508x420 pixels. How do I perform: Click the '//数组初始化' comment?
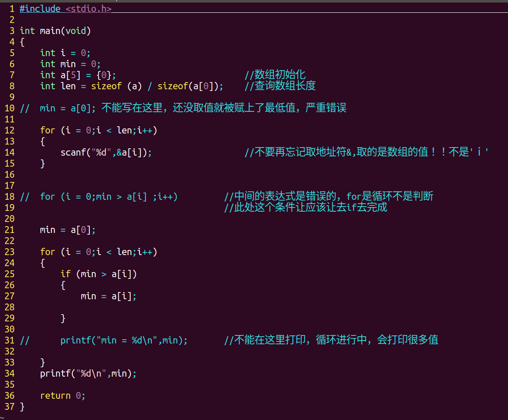point(275,75)
